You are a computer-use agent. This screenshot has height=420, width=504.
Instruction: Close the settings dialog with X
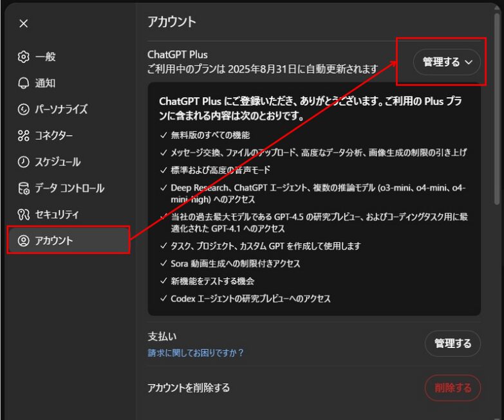[x=23, y=23]
